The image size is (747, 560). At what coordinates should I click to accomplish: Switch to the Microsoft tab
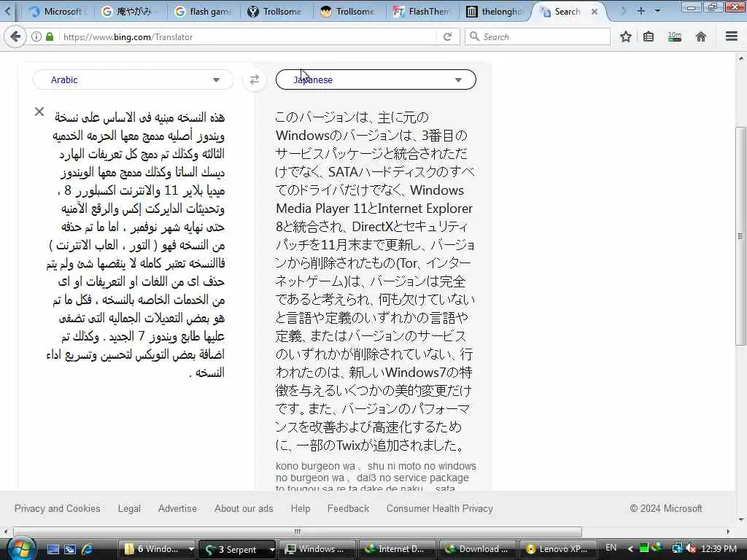(x=56, y=12)
